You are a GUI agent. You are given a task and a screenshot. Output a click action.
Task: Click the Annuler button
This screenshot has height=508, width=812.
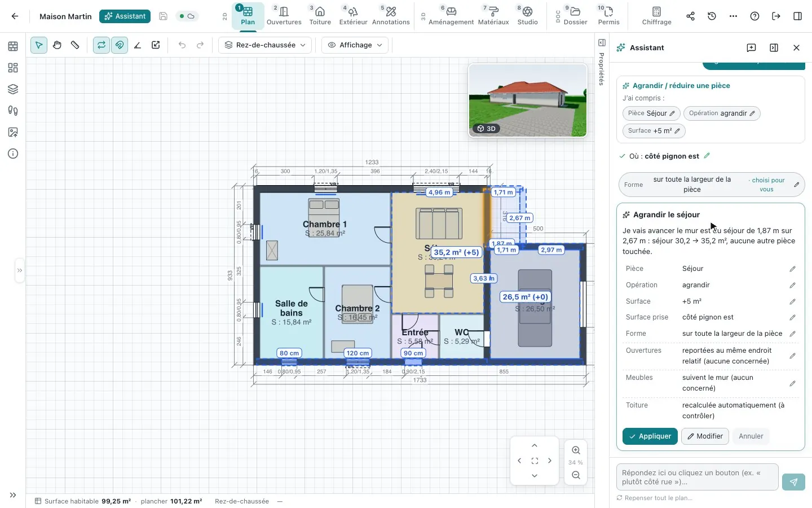[751, 436]
